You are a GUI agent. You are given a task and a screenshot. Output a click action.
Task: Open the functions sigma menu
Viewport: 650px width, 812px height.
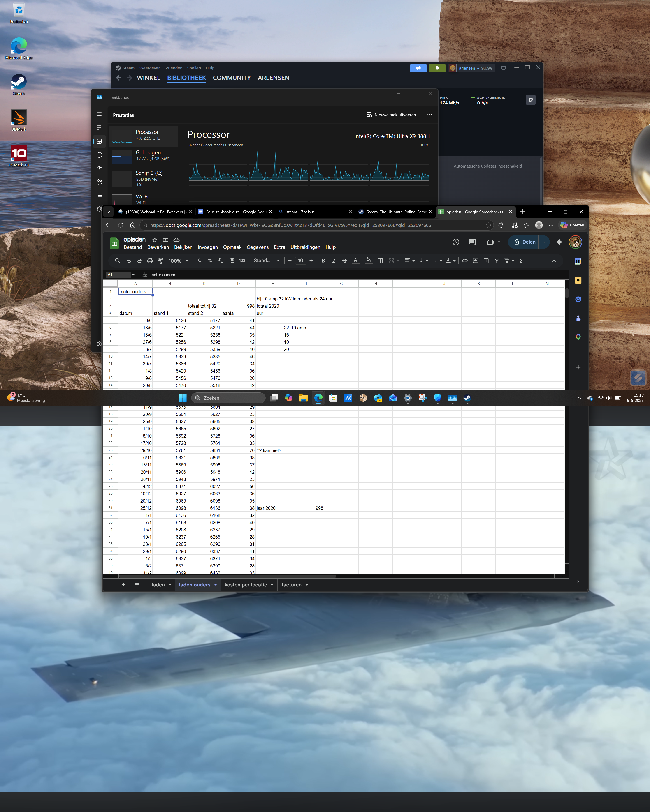click(x=521, y=261)
